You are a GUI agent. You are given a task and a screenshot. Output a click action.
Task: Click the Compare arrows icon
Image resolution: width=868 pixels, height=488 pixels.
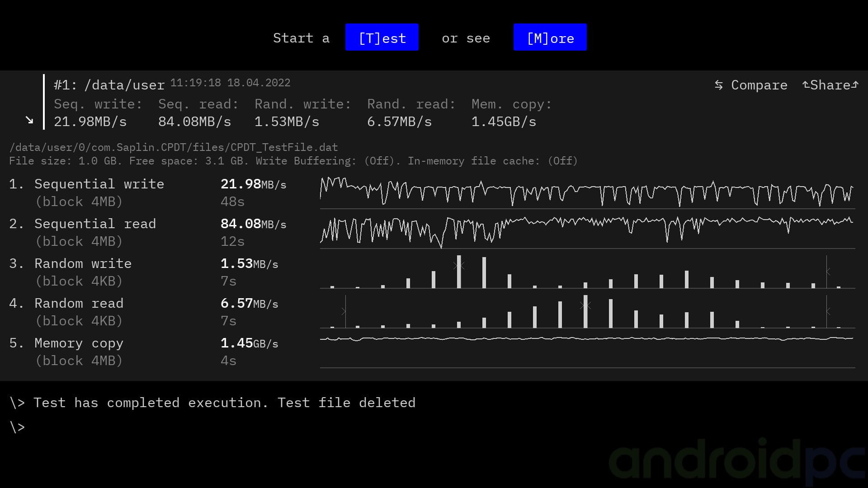718,85
